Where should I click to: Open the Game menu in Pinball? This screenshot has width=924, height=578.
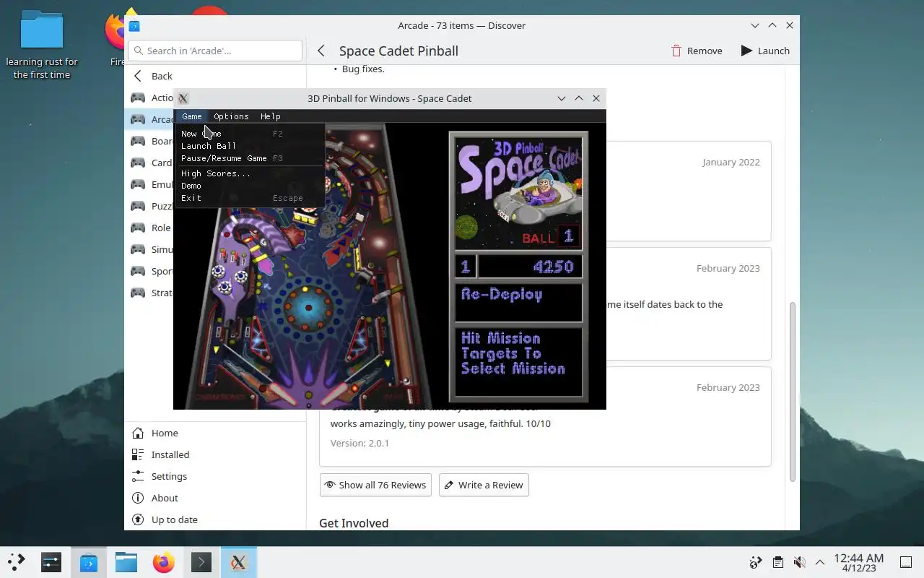click(191, 116)
